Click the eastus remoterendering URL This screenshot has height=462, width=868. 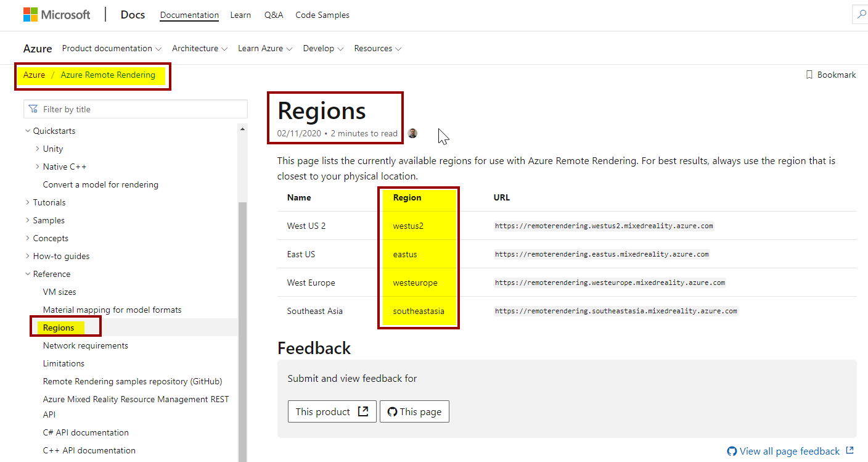point(602,254)
